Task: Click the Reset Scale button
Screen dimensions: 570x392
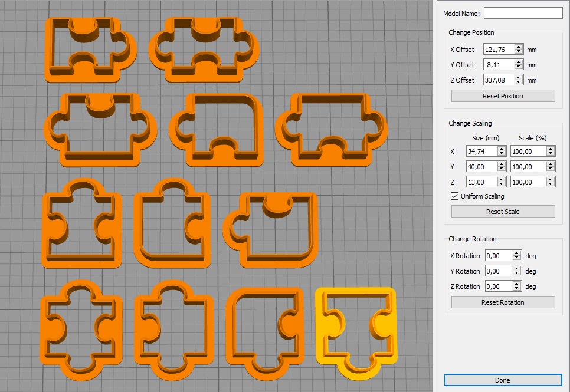Action: click(503, 212)
